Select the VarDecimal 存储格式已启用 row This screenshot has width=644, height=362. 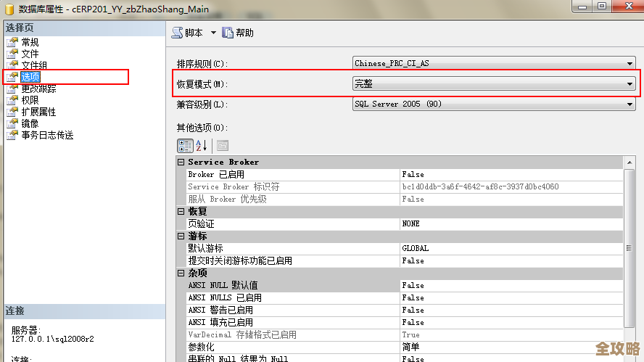(404, 334)
